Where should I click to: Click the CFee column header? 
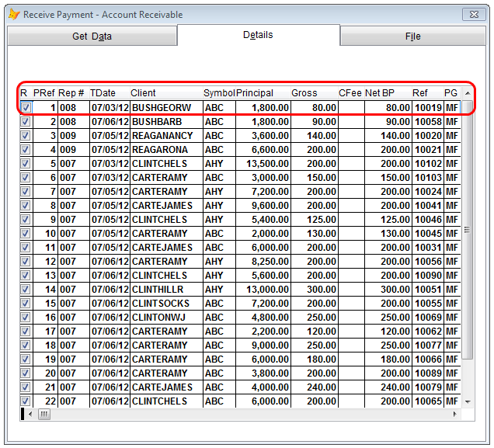tap(350, 93)
